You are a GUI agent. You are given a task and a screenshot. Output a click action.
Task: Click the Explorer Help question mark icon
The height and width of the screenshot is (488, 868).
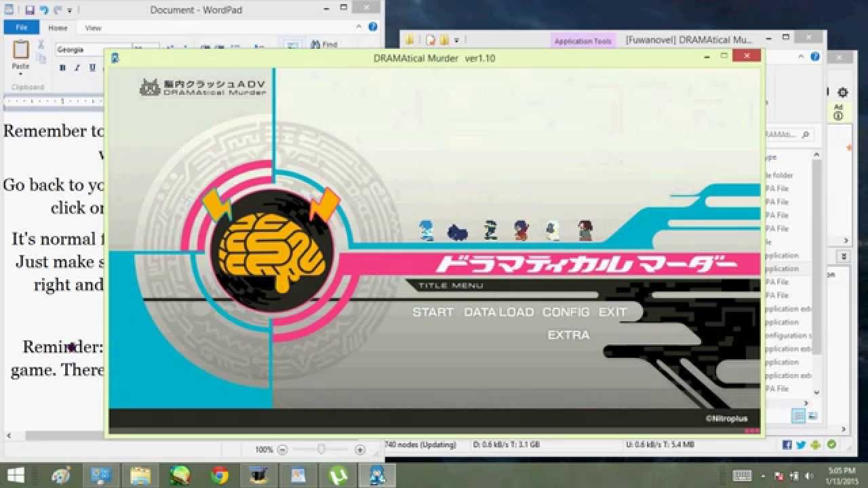pyautogui.click(x=816, y=57)
